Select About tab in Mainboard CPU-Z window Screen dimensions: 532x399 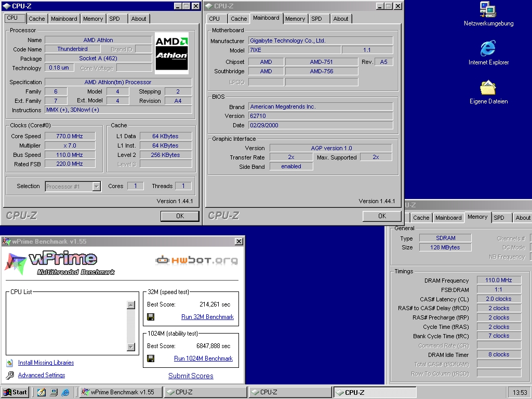[341, 19]
